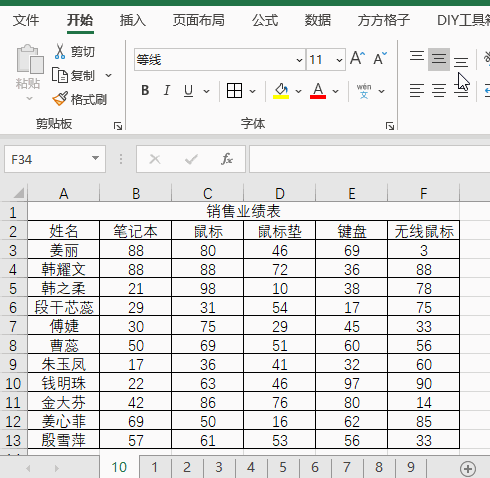490x478 pixels.
Task: Decrease font size with smaller A icon
Action: tap(380, 59)
